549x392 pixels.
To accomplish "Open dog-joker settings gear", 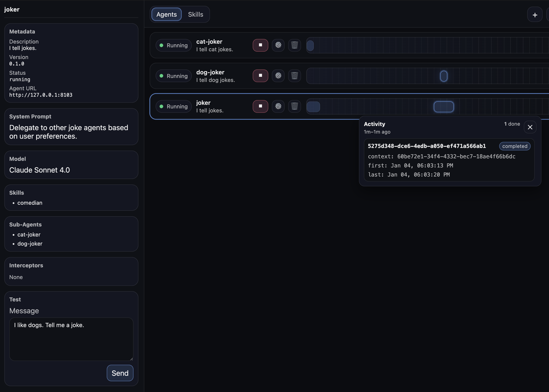I will click(x=278, y=76).
